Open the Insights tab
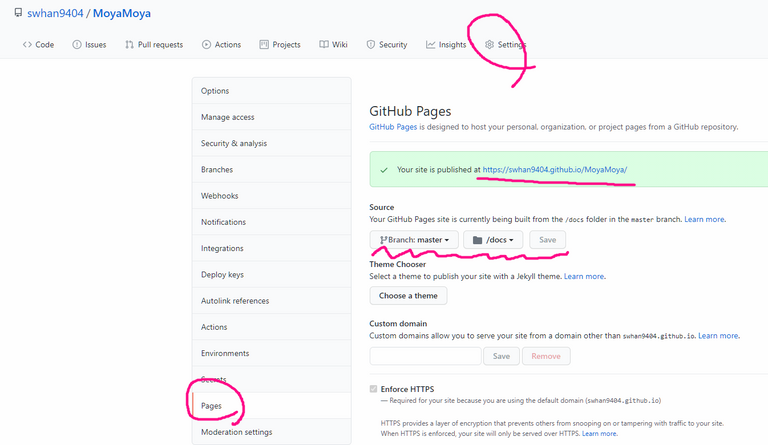Image resolution: width=768 pixels, height=445 pixels. (x=446, y=45)
